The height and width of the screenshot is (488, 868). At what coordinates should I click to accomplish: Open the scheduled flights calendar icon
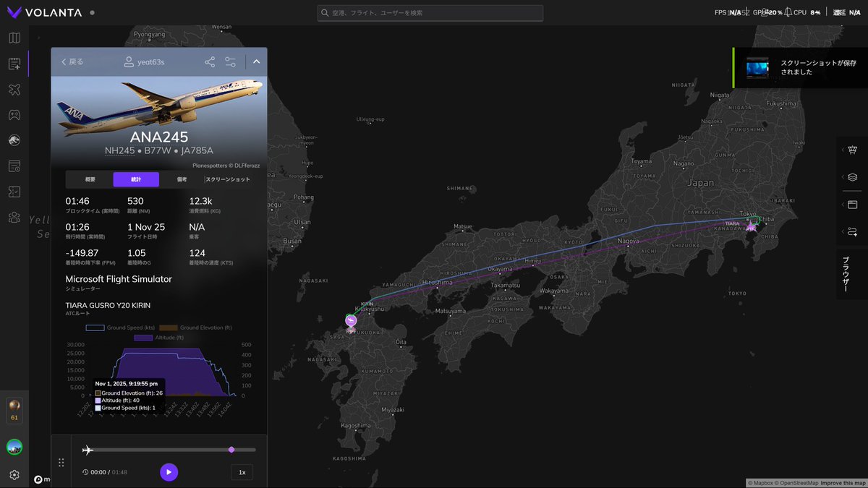point(14,166)
